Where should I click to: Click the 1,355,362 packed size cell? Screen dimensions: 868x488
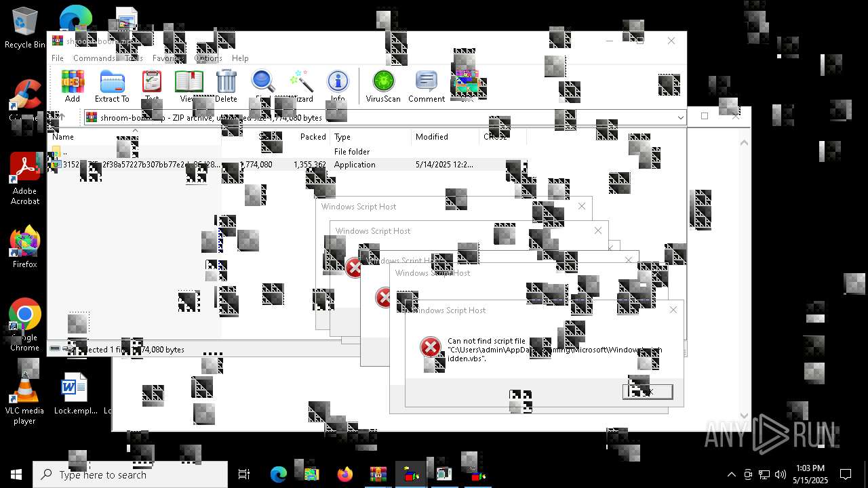tap(310, 165)
